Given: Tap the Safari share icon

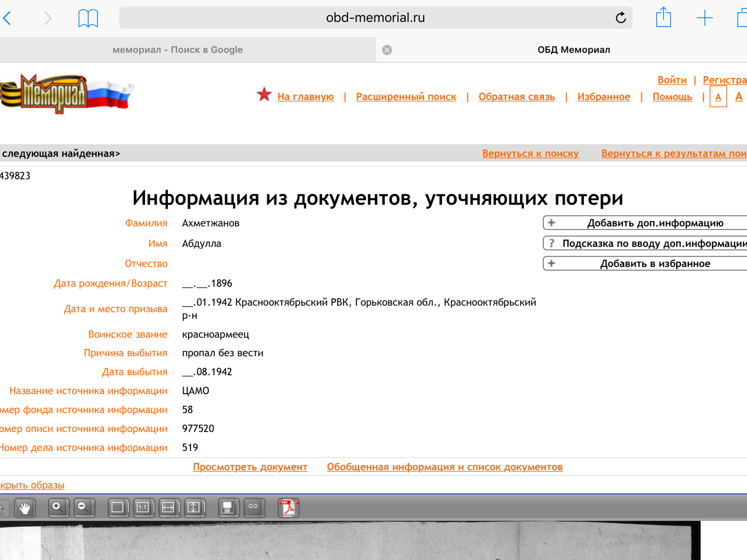Looking at the screenshot, I should point(663,17).
